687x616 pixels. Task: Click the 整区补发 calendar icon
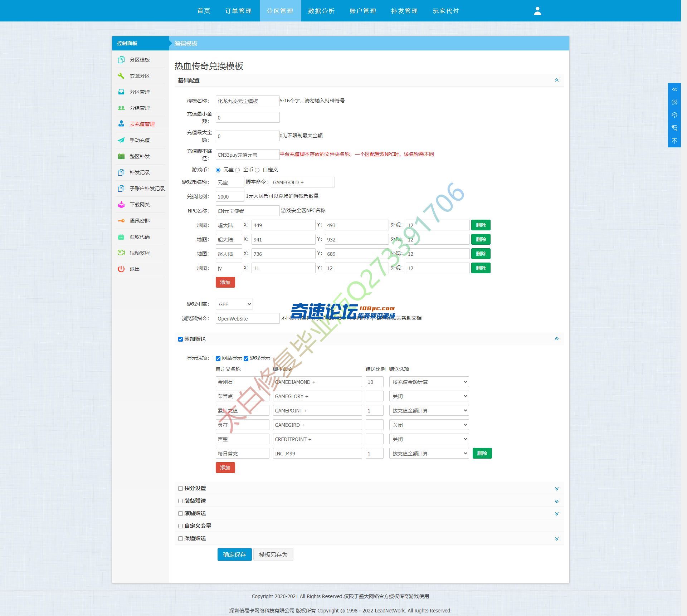(121, 156)
